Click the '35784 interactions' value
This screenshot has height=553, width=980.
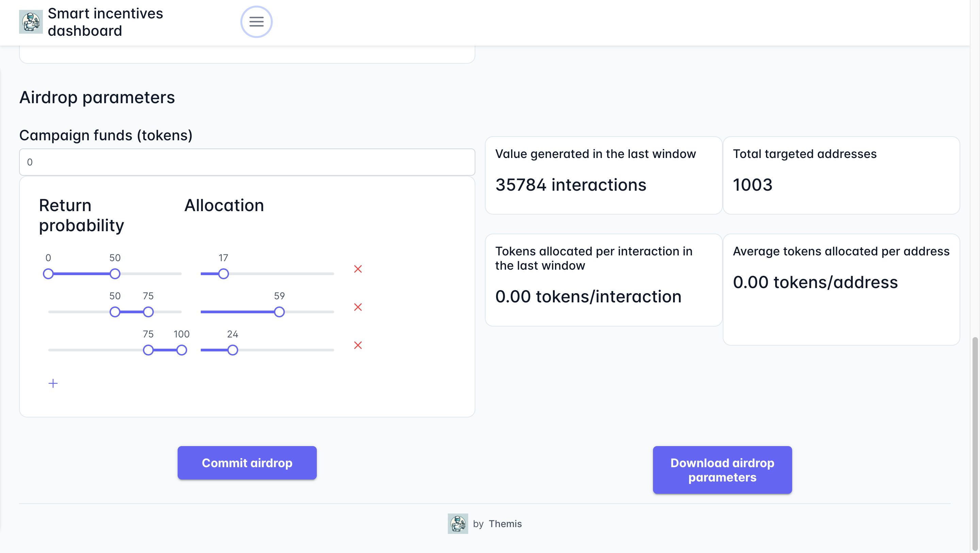point(571,185)
